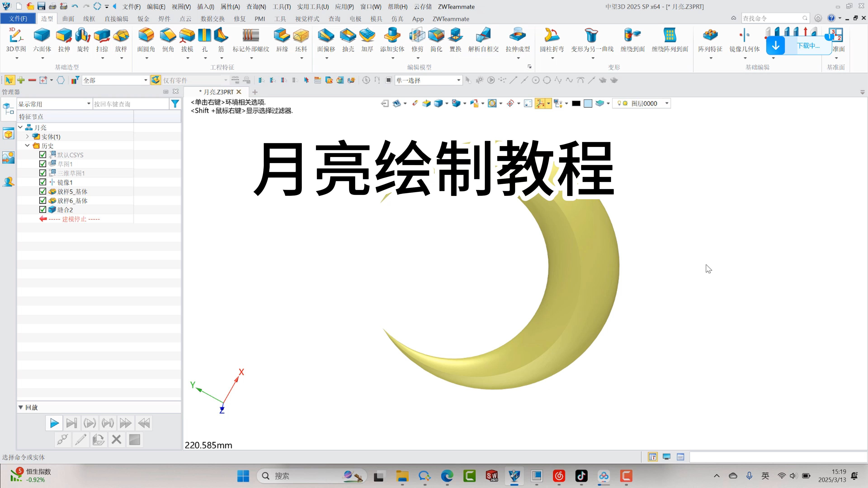Open the 抖音 TikTok app from taskbar
868x488 pixels.
click(x=581, y=476)
